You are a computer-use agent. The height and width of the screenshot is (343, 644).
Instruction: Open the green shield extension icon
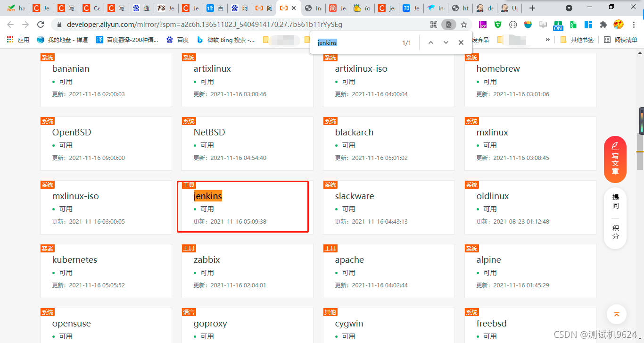coord(498,25)
